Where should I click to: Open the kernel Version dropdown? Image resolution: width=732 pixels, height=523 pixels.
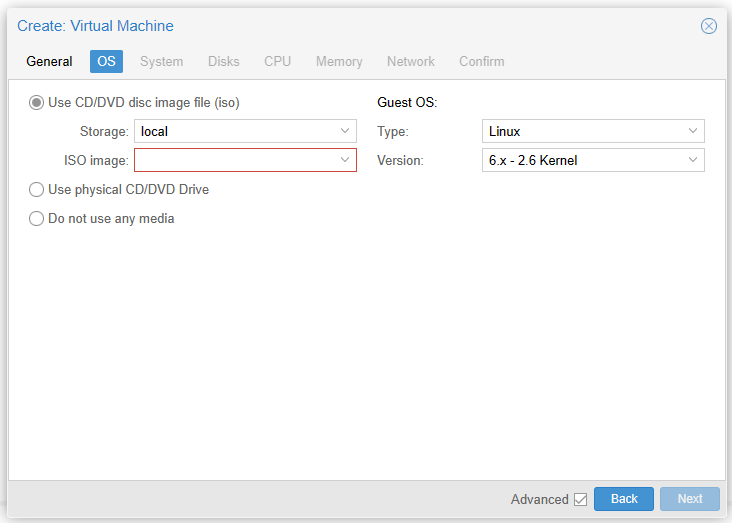click(693, 160)
